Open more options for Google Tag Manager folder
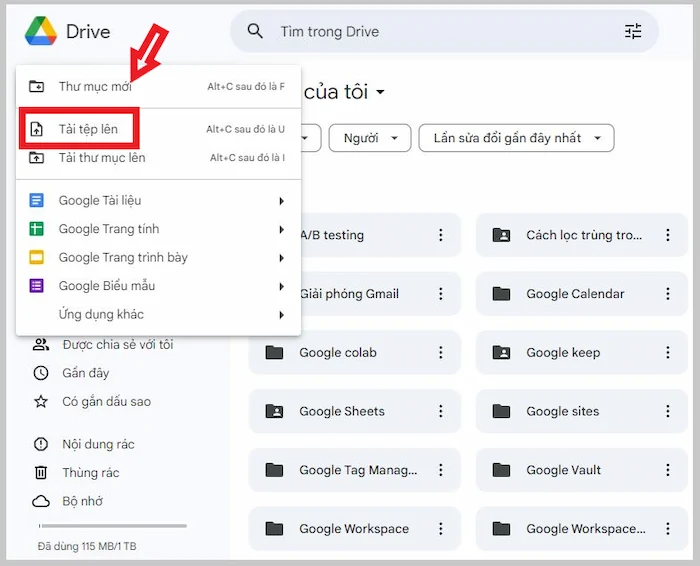The image size is (700, 566). [x=441, y=470]
